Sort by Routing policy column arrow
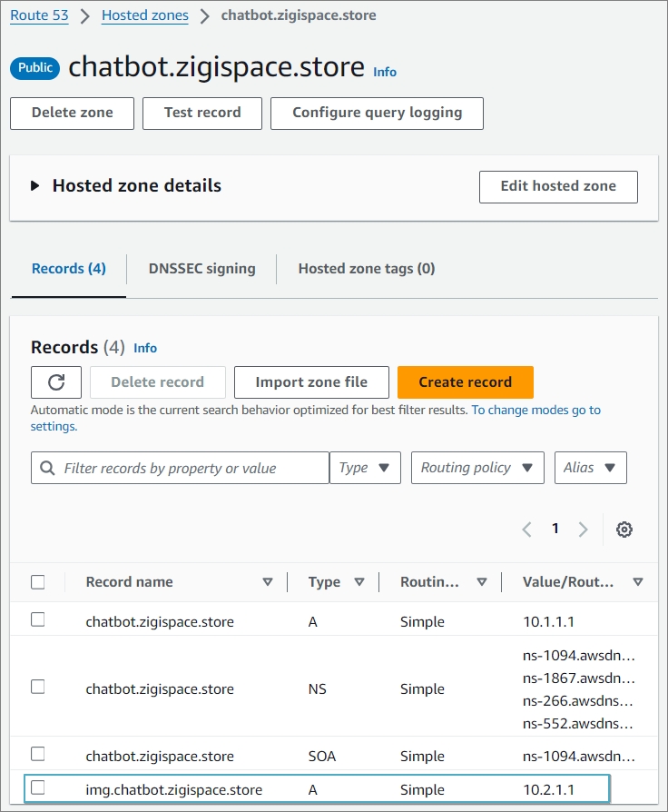Viewport: 668px width, 812px height. 482,582
